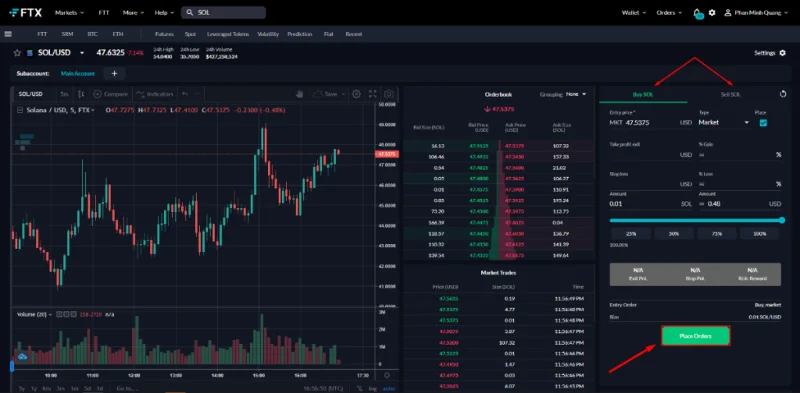Click the chart time-axis settings icon
Screen dimensions: 800x393
click(x=387, y=375)
